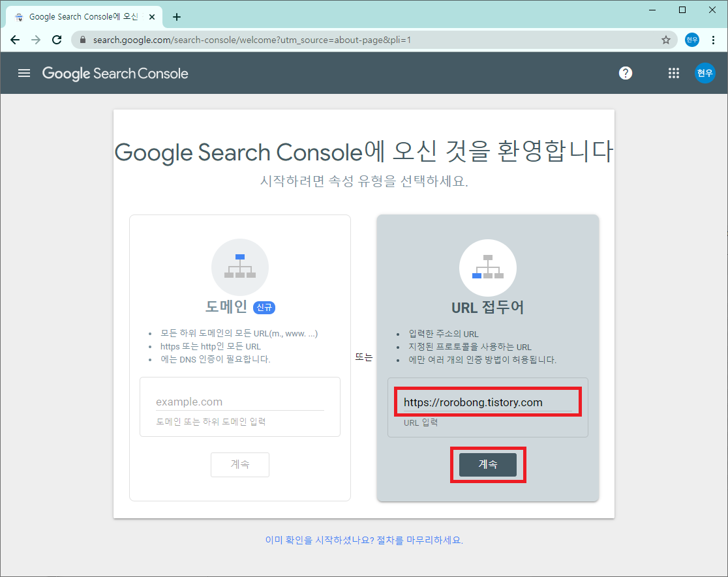Open the 이미 확인을 시작하셨나요? link

[364, 540]
